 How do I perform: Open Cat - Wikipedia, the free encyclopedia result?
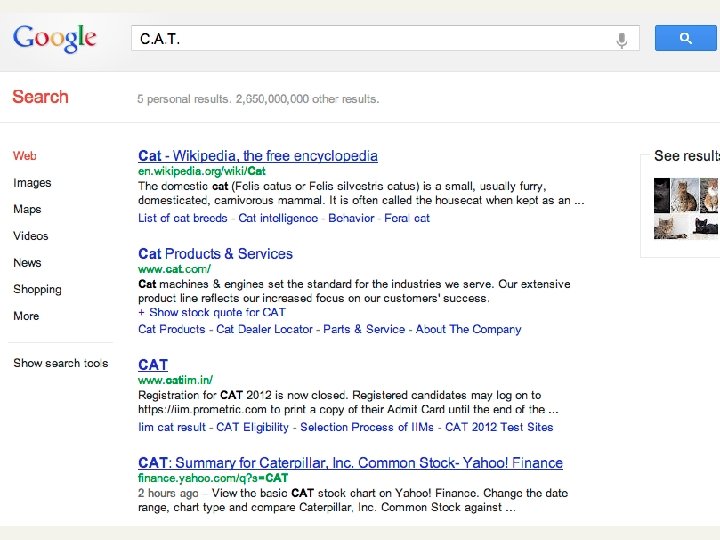pos(258,156)
